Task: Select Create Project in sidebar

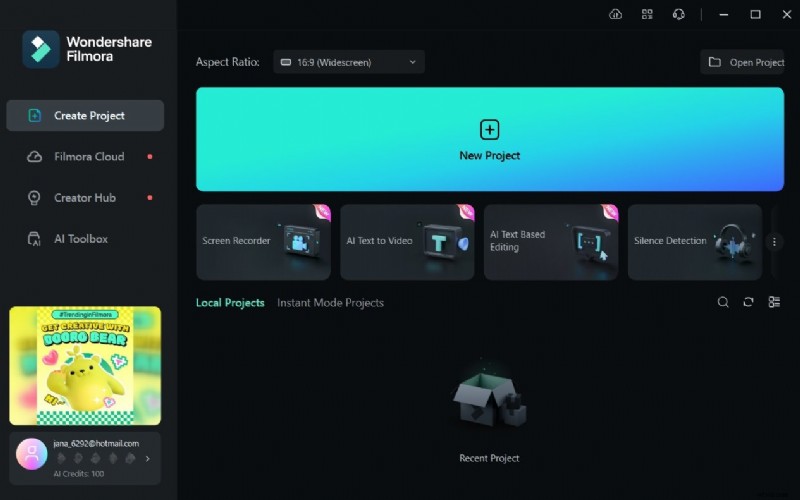Action: (x=85, y=115)
